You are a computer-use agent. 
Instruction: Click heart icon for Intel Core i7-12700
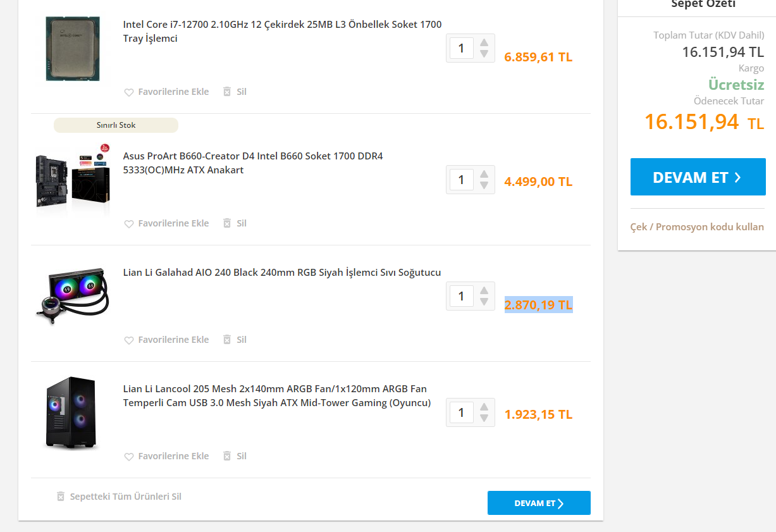[x=129, y=92]
